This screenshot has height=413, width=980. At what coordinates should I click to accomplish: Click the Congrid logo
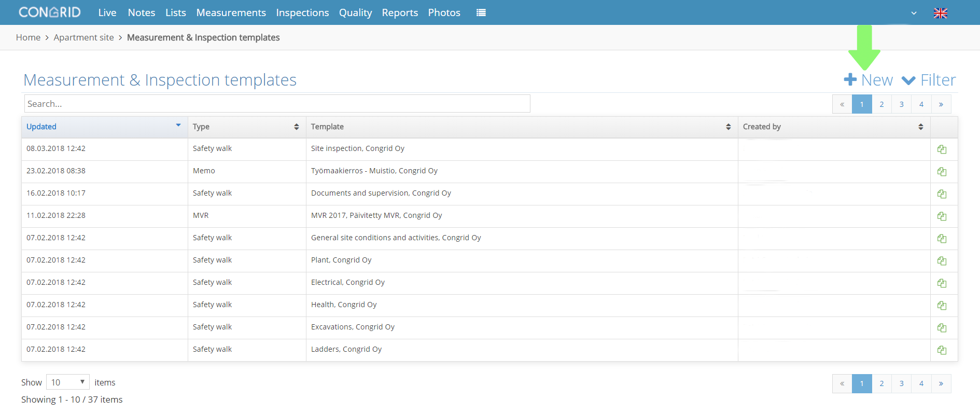[50, 12]
